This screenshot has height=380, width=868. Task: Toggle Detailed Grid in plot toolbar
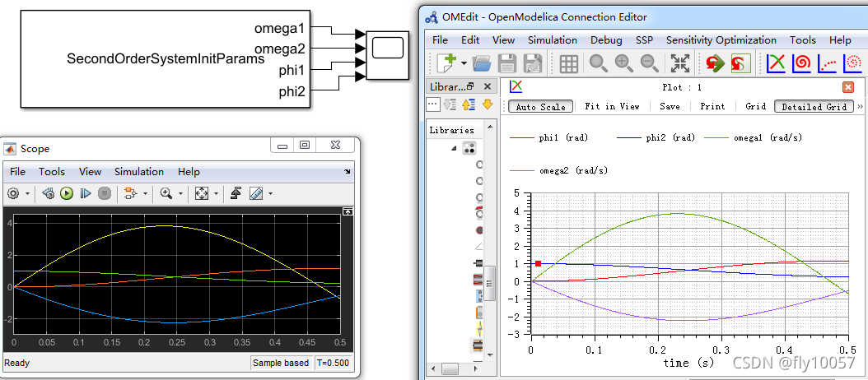click(814, 107)
